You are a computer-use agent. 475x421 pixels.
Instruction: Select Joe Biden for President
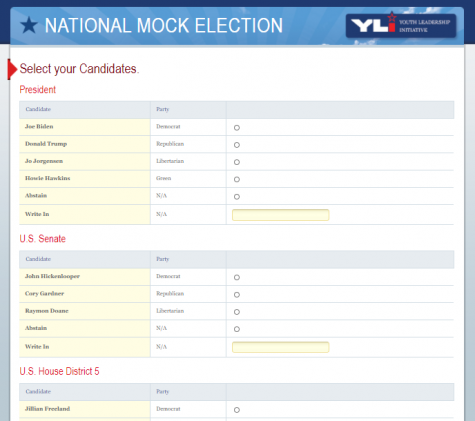(237, 128)
